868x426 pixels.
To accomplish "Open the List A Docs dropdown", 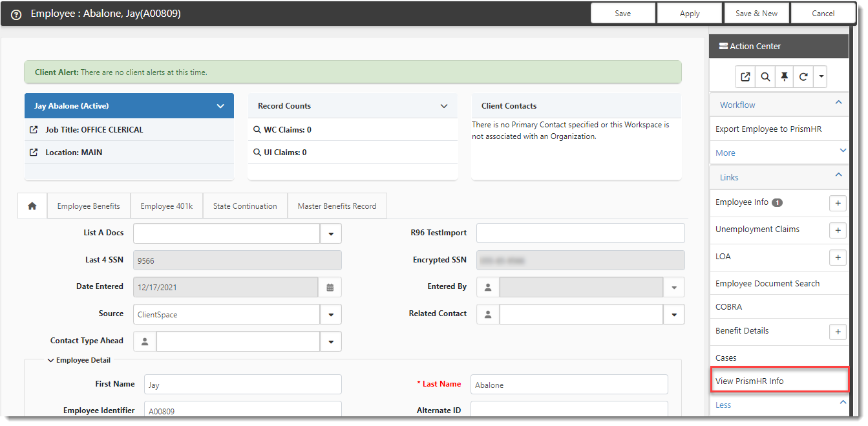I will [x=330, y=233].
